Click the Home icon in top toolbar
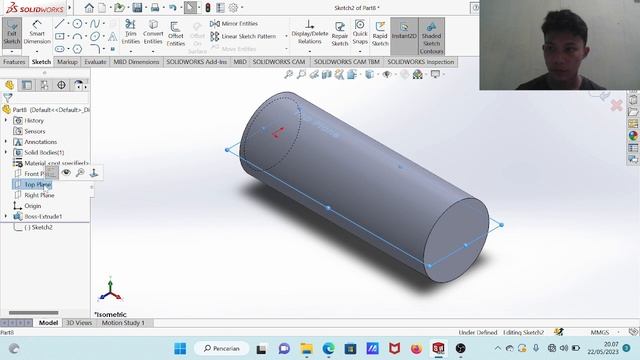The width and height of the screenshot is (640, 360). pyautogui.click(x=89, y=7)
